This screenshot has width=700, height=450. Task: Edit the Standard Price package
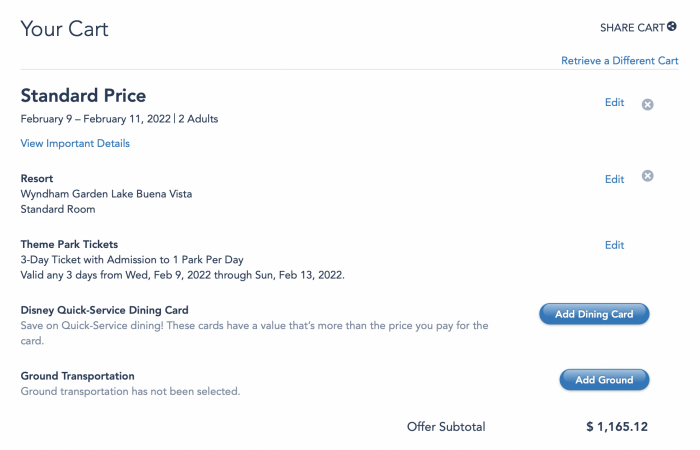(x=614, y=102)
